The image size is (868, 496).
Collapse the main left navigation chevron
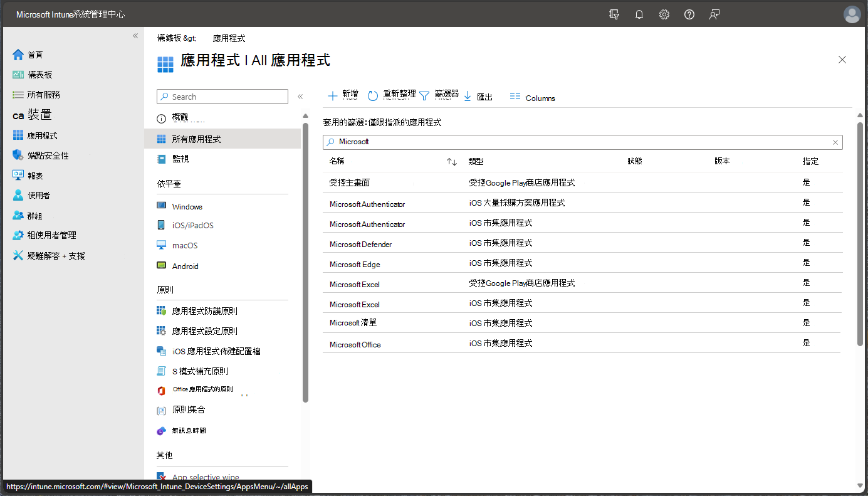[135, 36]
